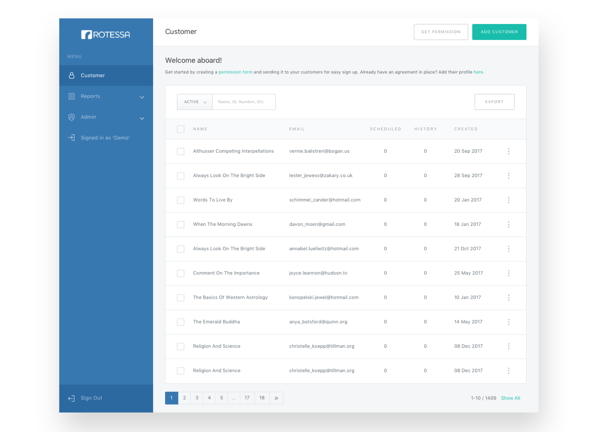This screenshot has height=432, width=600.
Task: Open the three-dot menu for The Emerald Buddha
Action: point(509,322)
